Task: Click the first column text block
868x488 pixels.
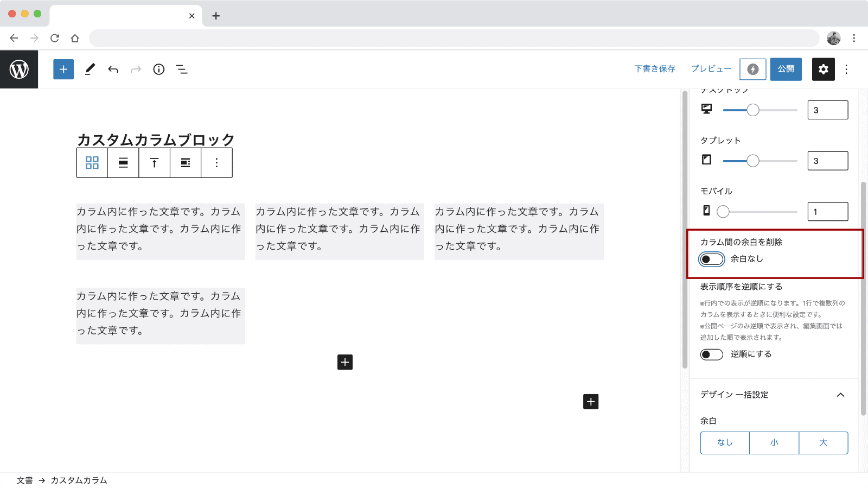Action: pos(161,232)
